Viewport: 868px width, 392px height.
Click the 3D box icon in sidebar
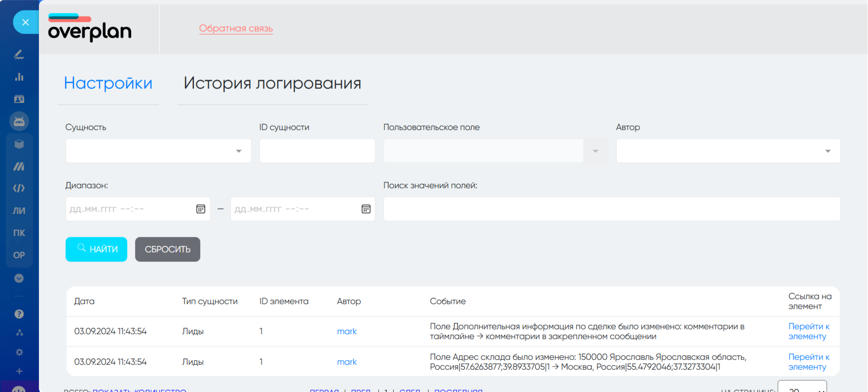point(19,144)
